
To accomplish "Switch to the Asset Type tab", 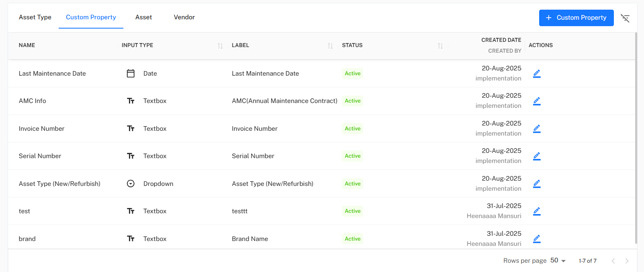I will [x=35, y=17].
